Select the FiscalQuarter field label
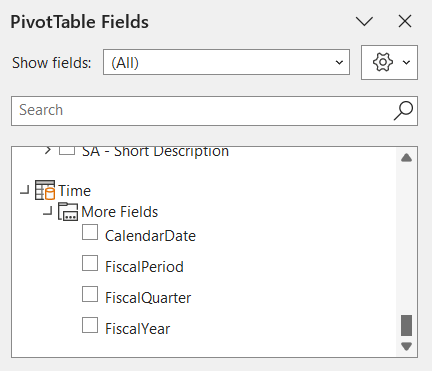 click(x=148, y=298)
